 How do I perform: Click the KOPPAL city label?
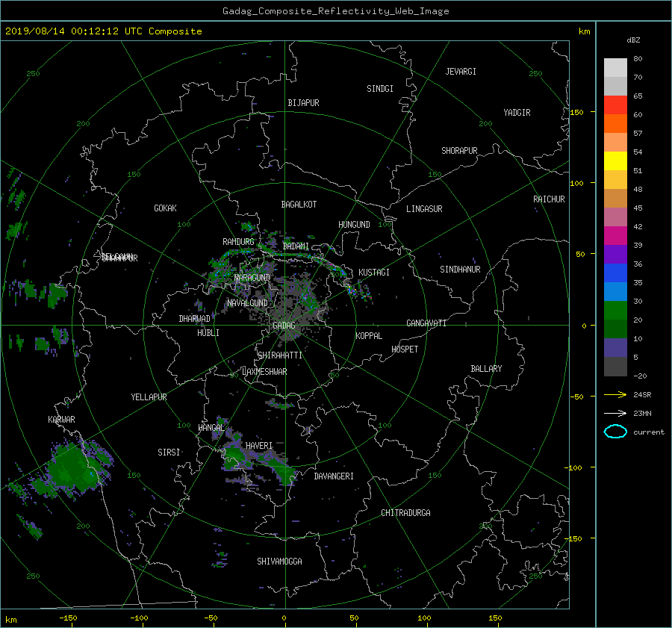pos(369,336)
